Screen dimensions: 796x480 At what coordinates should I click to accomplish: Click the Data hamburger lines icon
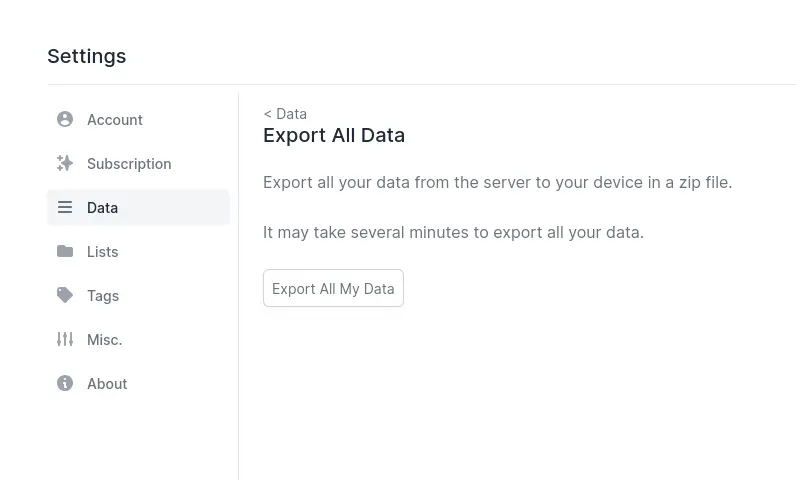65,207
